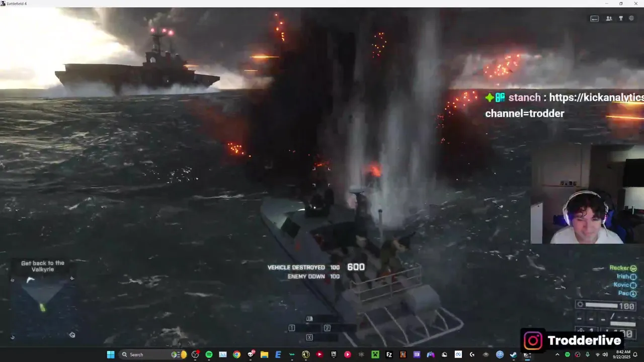
Task: Open the red play button taskbar icon
Action: (319, 354)
